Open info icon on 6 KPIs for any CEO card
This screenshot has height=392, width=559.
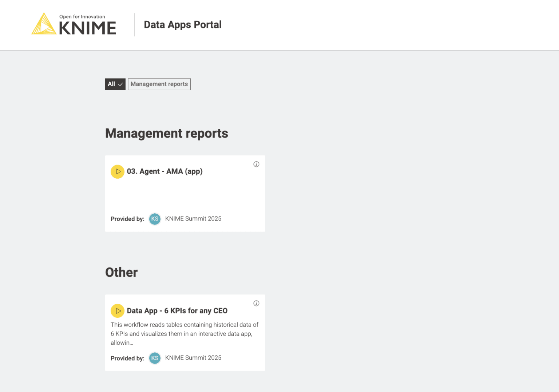coord(256,303)
